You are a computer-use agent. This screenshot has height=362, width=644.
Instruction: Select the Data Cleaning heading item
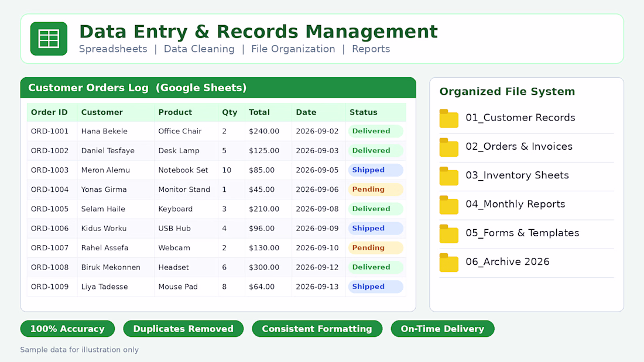199,49
